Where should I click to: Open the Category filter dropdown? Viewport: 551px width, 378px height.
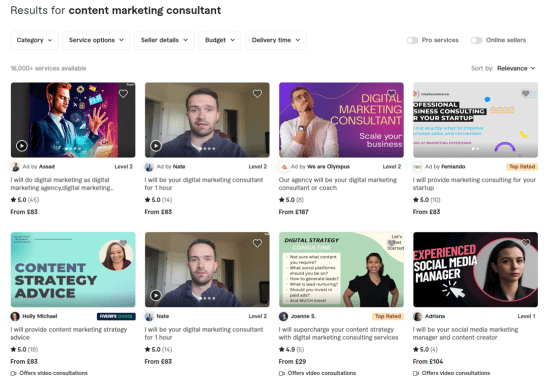[x=34, y=40]
